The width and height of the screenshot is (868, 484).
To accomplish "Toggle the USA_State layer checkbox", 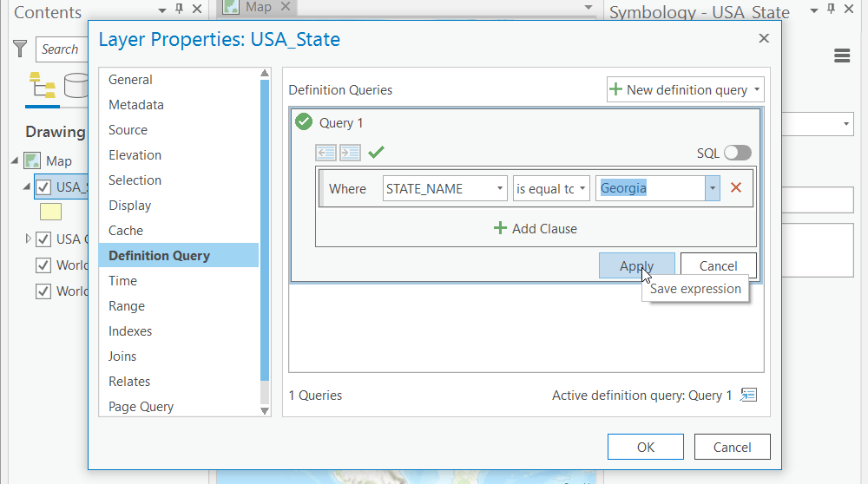I will pyautogui.click(x=43, y=187).
